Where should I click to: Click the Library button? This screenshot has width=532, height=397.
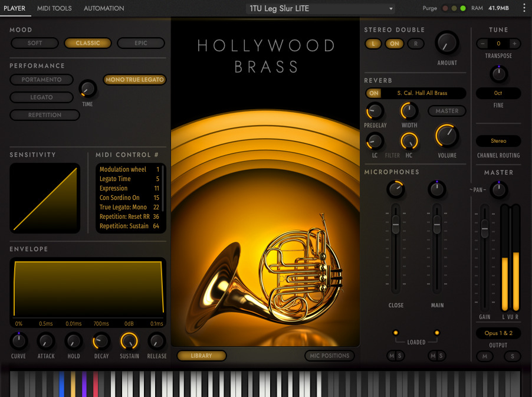coord(201,356)
